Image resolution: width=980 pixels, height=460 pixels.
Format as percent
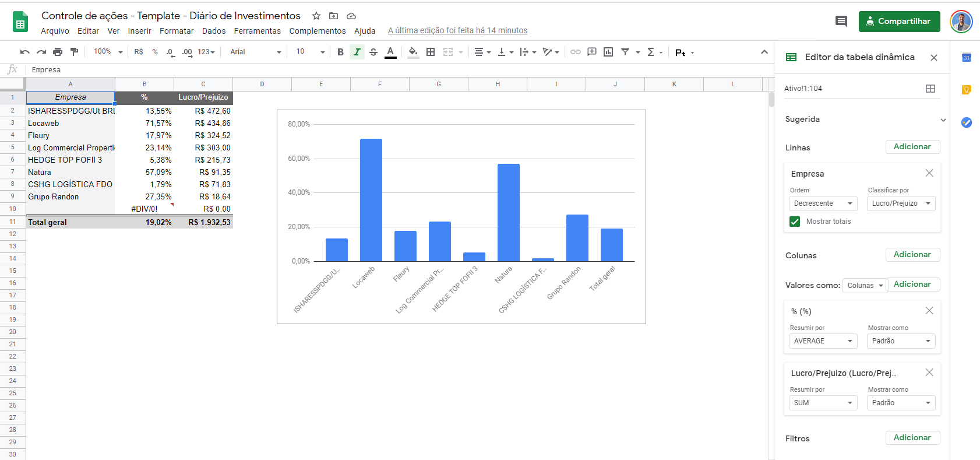pyautogui.click(x=155, y=52)
